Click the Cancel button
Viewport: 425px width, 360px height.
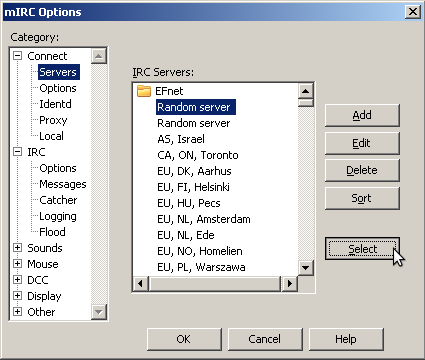click(265, 339)
